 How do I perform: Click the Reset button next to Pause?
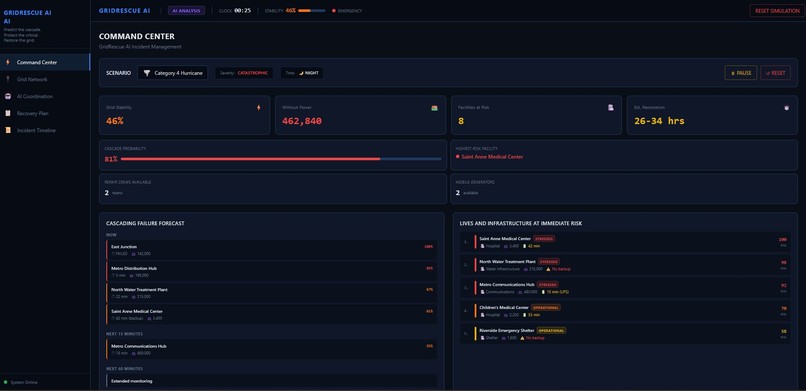[776, 73]
